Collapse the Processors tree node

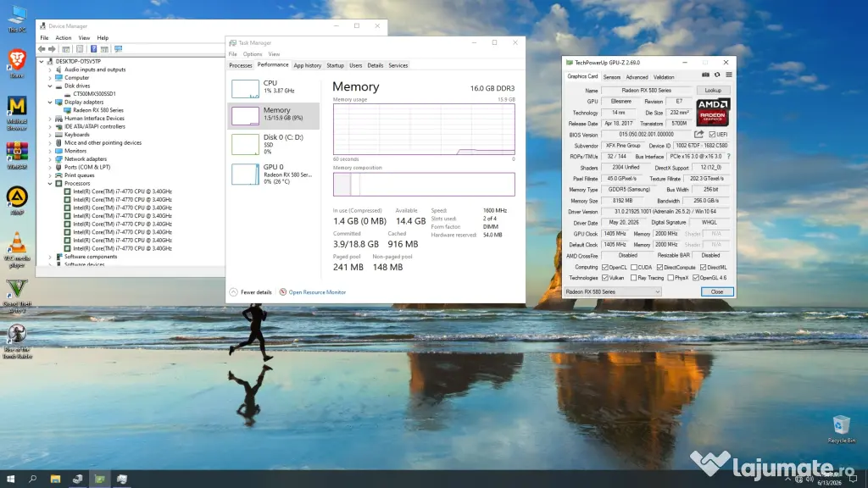(50, 183)
